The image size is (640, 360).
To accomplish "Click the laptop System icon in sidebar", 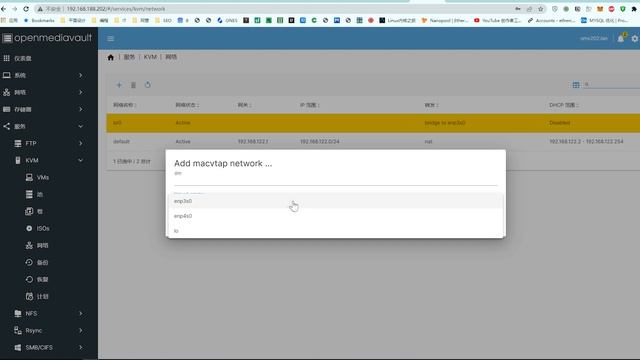I will click(7, 75).
